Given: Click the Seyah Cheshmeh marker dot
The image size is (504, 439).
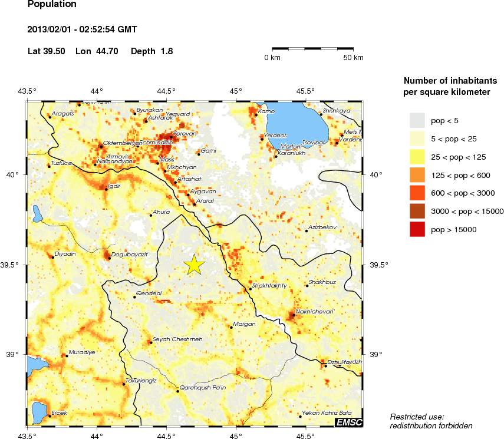Looking at the screenshot, I should pos(150,342).
